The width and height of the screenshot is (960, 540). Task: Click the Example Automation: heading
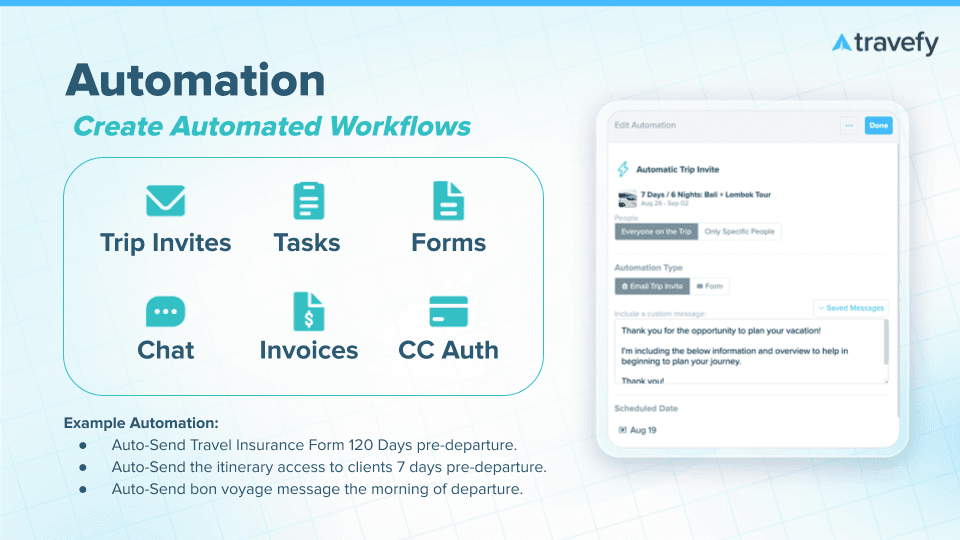[x=141, y=423]
